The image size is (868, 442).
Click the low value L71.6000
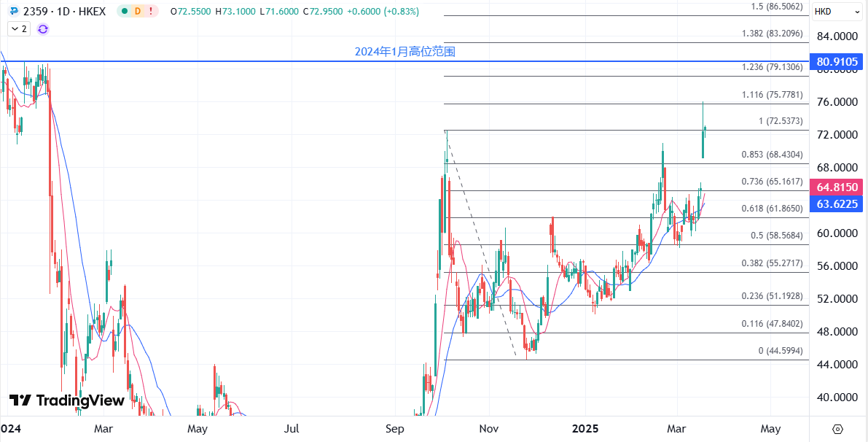281,11
